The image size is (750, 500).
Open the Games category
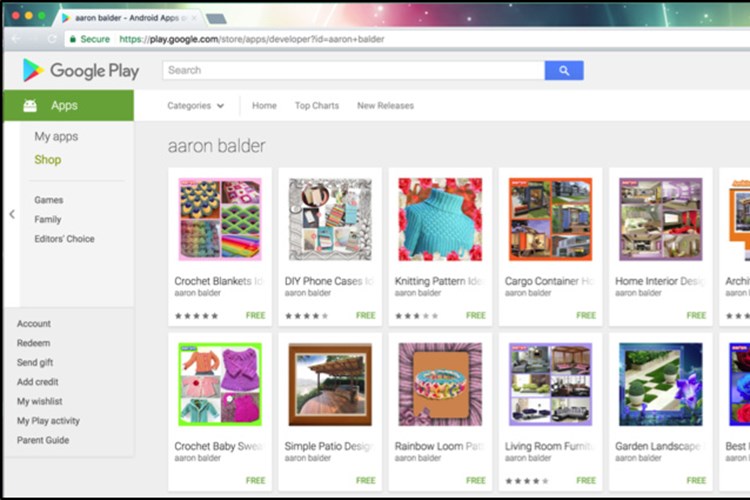tap(48, 200)
